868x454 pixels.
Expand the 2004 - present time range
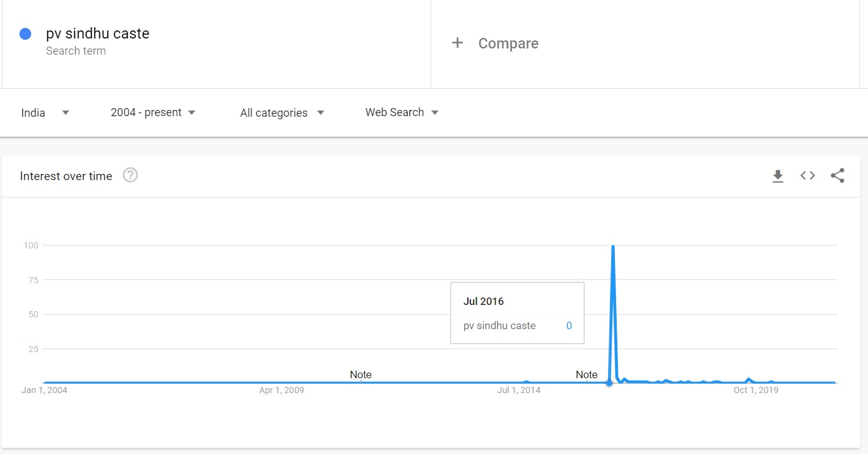153,112
